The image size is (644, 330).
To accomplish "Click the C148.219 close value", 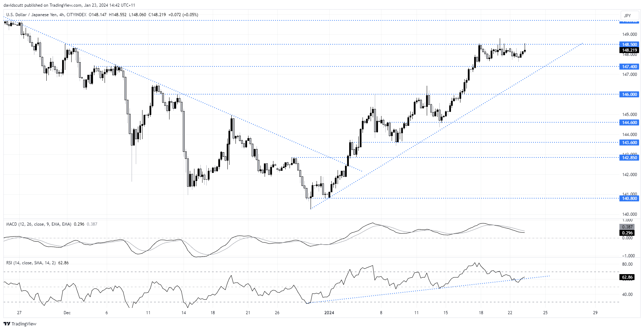I will pos(157,15).
